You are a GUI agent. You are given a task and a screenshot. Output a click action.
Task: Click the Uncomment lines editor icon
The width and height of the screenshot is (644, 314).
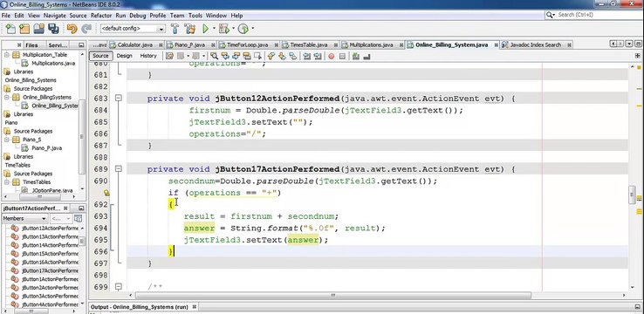click(367, 56)
